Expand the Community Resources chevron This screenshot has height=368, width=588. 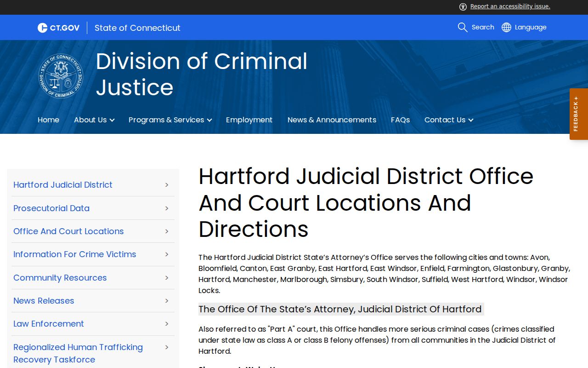click(167, 278)
